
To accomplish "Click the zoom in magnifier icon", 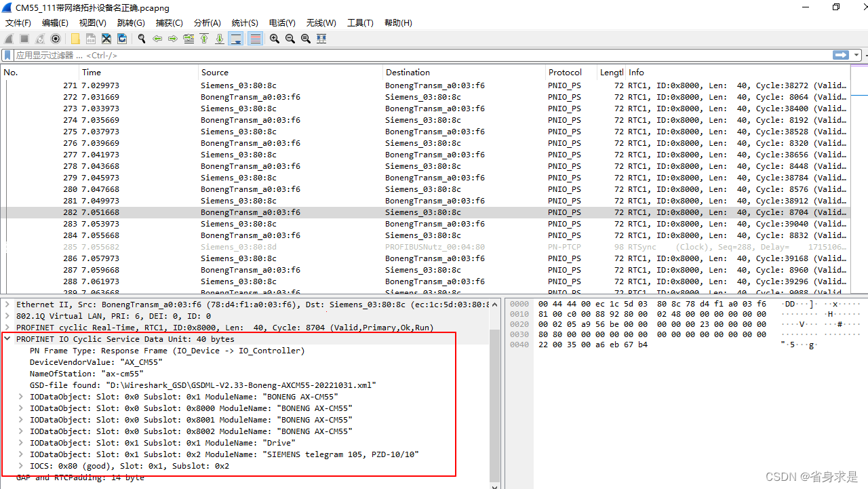I will coord(275,39).
